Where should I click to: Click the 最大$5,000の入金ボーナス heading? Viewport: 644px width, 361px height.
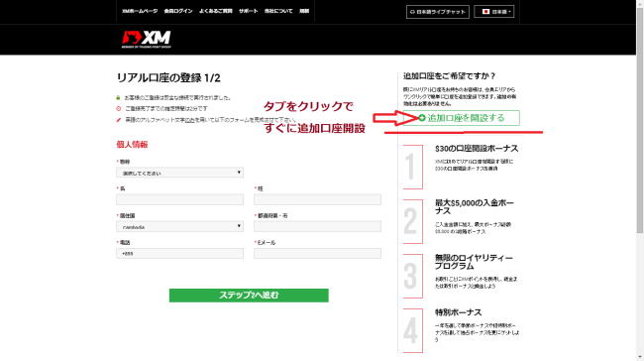[475, 207]
